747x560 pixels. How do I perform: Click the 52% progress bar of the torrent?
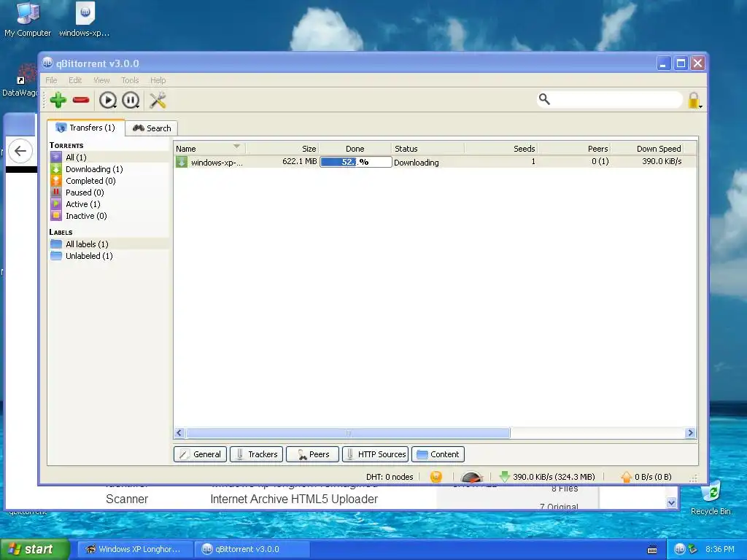(x=356, y=162)
